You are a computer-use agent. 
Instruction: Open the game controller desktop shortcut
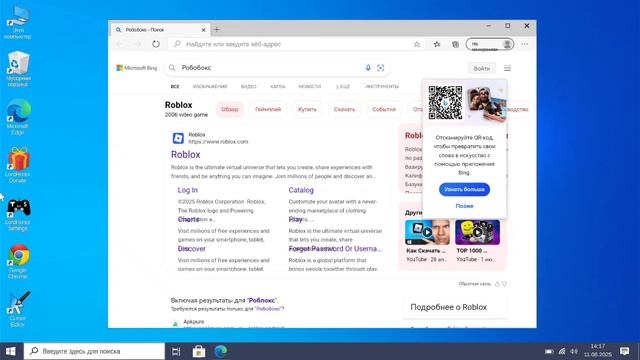pos(18,213)
